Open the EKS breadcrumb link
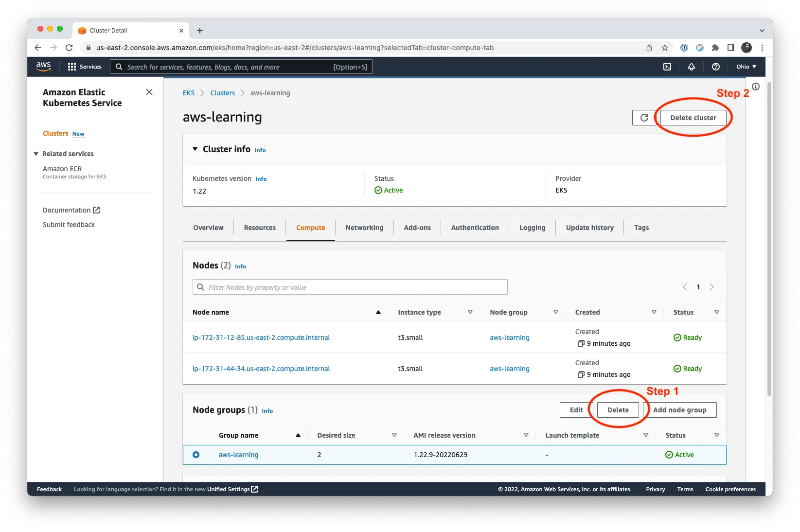800x532 pixels. [x=189, y=93]
